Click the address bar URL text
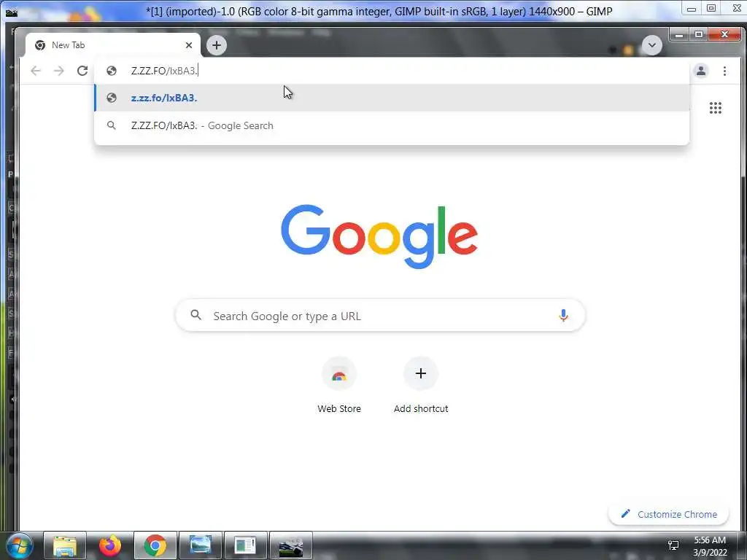747x560 pixels. pyautogui.click(x=164, y=71)
